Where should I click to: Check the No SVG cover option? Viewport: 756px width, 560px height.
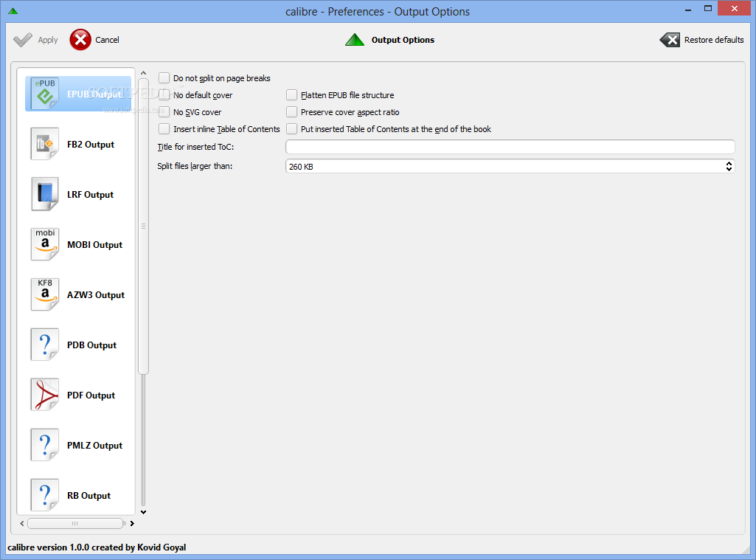click(x=164, y=112)
